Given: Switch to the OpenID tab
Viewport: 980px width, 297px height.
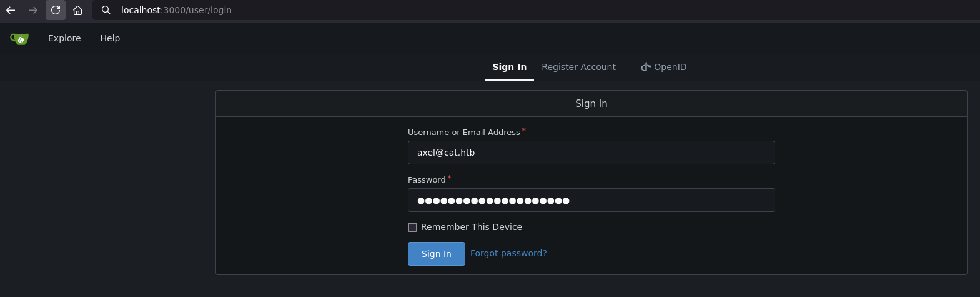Looking at the screenshot, I should point(663,67).
